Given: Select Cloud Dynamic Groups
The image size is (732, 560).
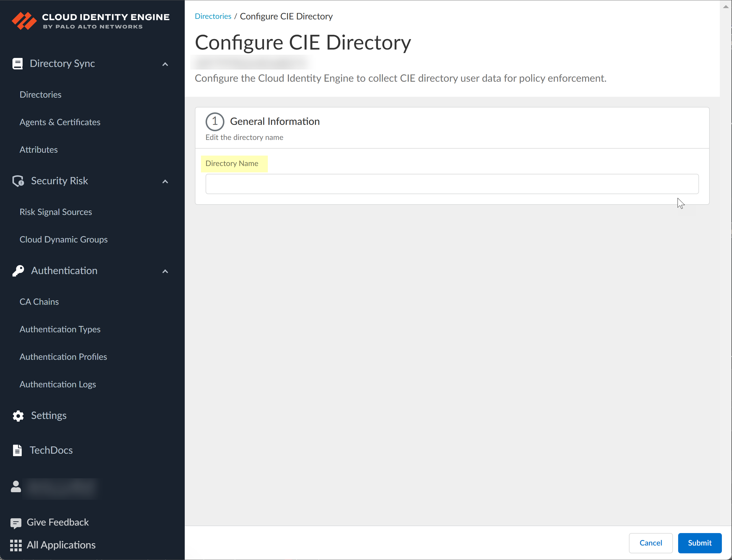Looking at the screenshot, I should pyautogui.click(x=64, y=239).
